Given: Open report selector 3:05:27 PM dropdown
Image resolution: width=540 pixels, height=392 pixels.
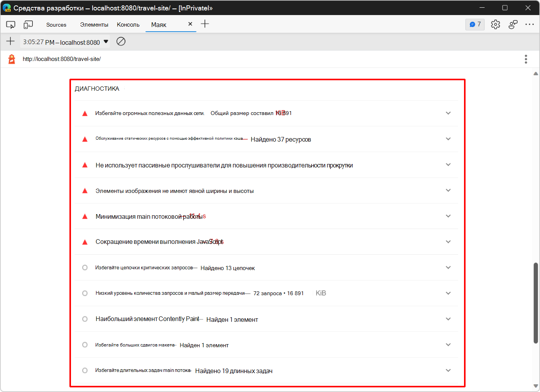Looking at the screenshot, I should point(65,42).
